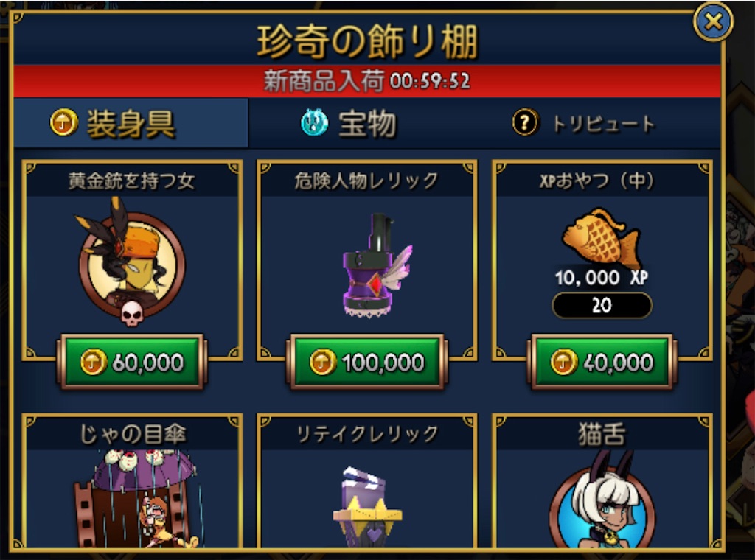Click the coin icon on the 100,000 button
The width and height of the screenshot is (755, 560).
coord(323,363)
